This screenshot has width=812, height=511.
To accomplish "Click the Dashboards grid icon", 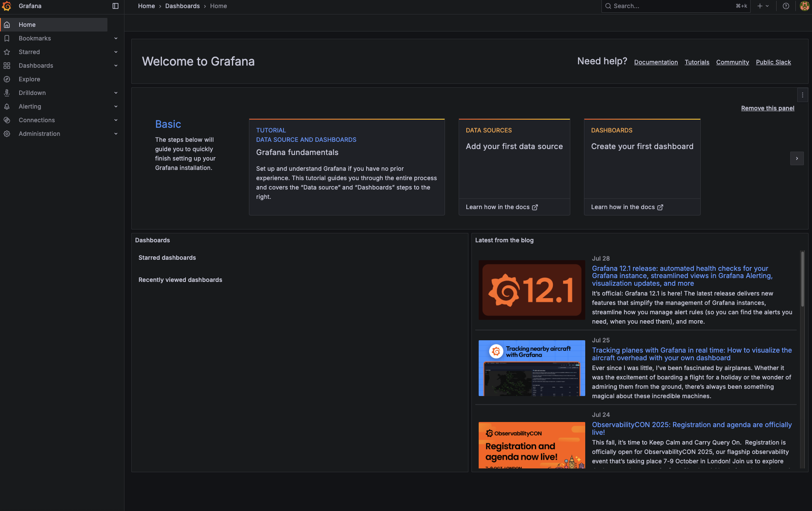I will 7,66.
